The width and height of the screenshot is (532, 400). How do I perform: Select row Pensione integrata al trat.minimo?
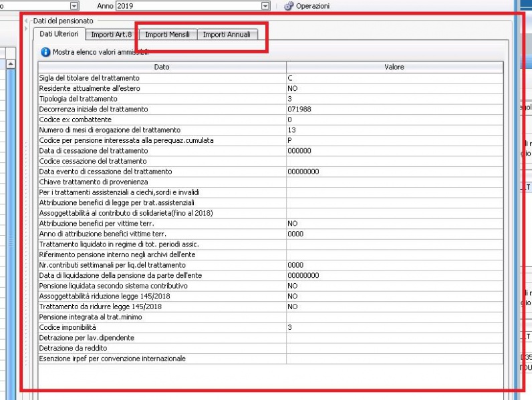point(271,317)
